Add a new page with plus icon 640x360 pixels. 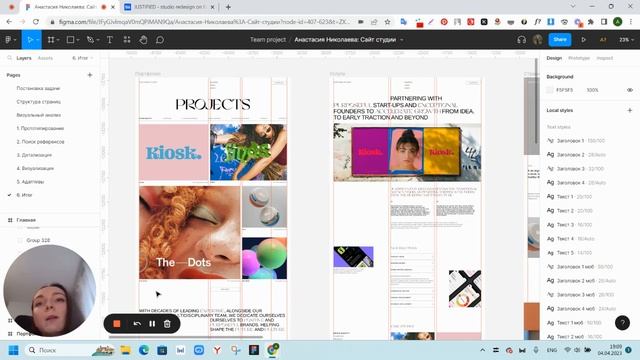point(90,75)
